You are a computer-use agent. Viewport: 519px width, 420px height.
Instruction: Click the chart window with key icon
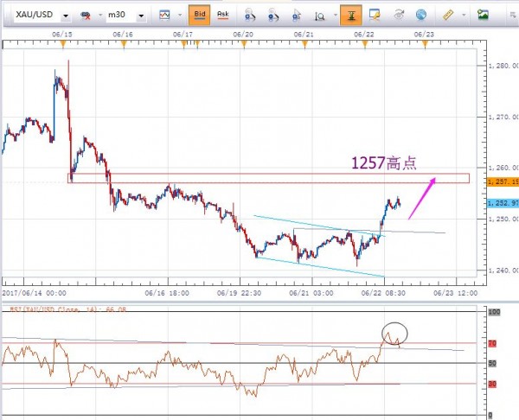click(375, 15)
